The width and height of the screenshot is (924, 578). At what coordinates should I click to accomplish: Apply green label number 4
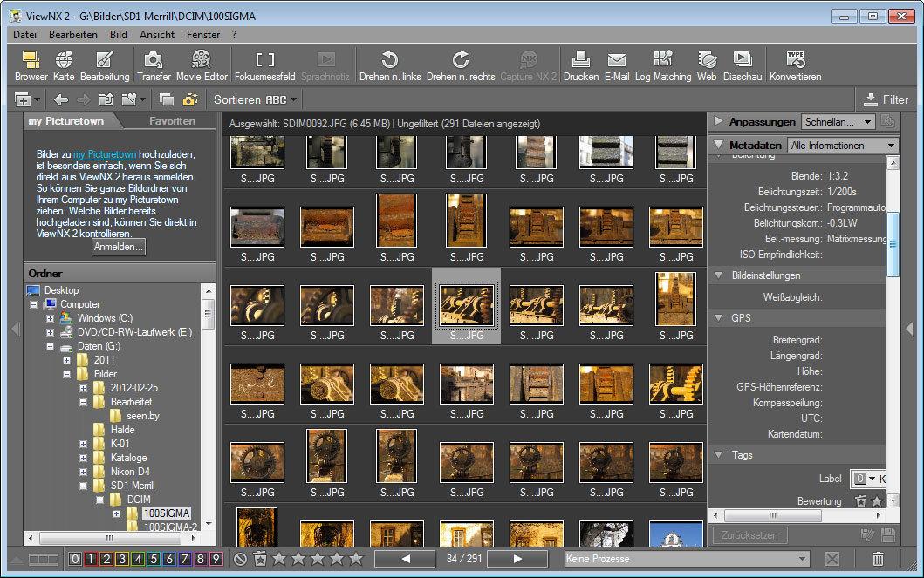[137, 559]
